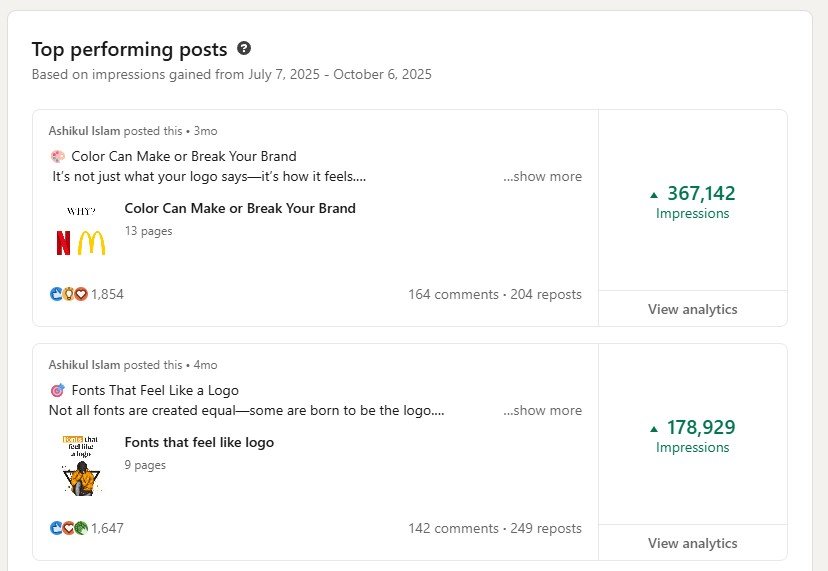Open the 204 reposts link
828x571 pixels.
pos(546,295)
